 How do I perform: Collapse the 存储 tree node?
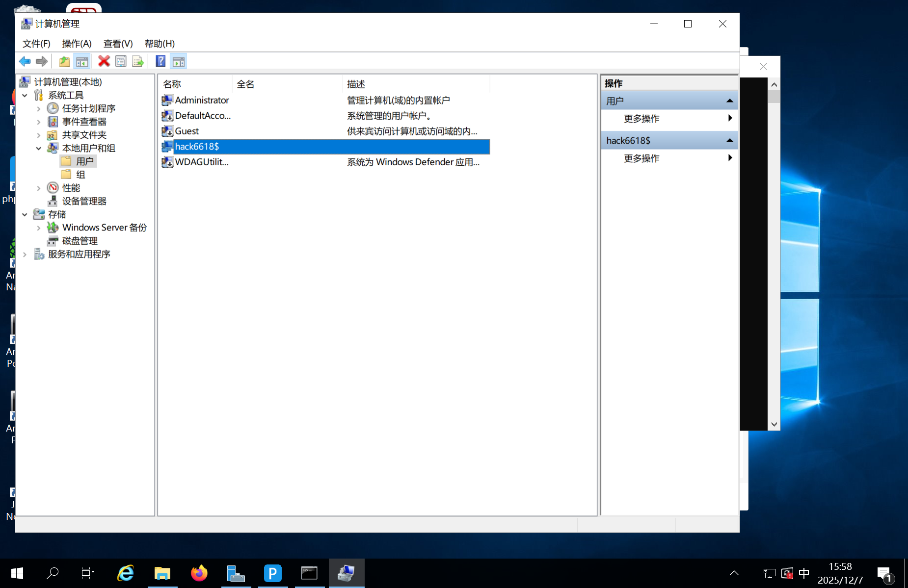[25, 214]
